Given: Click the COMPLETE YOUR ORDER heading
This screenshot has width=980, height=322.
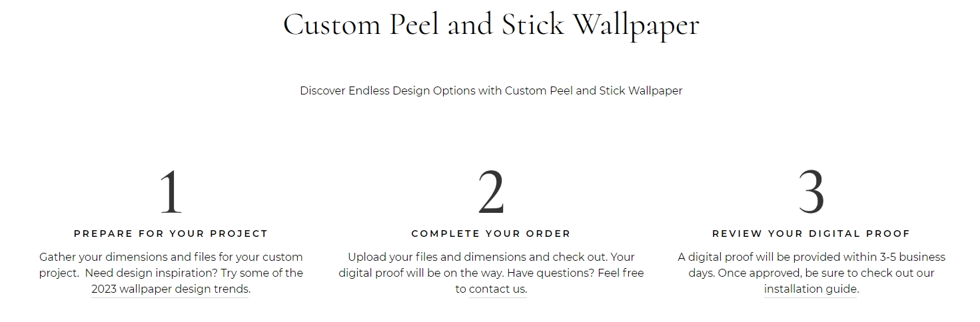Looking at the screenshot, I should [x=491, y=234].
